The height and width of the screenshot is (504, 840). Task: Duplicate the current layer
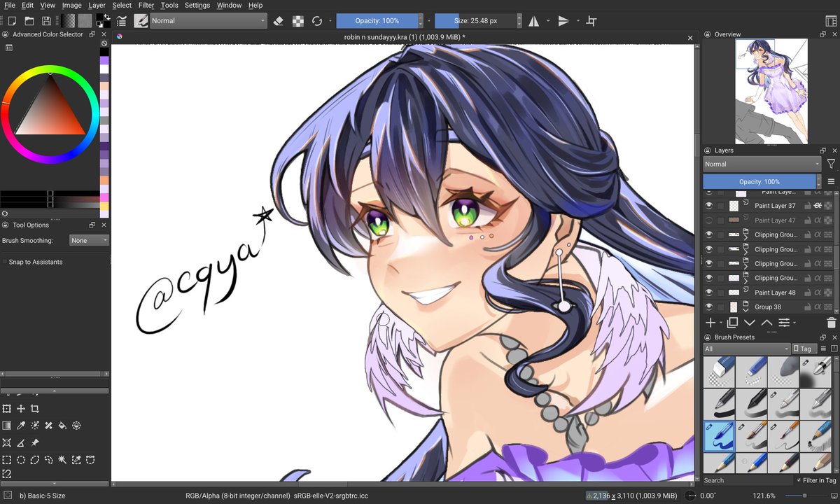pyautogui.click(x=732, y=323)
